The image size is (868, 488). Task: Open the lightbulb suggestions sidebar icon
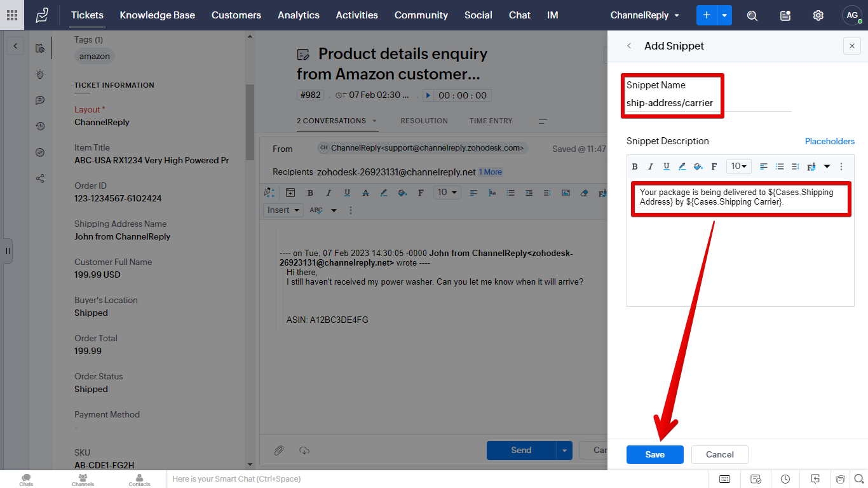point(40,74)
